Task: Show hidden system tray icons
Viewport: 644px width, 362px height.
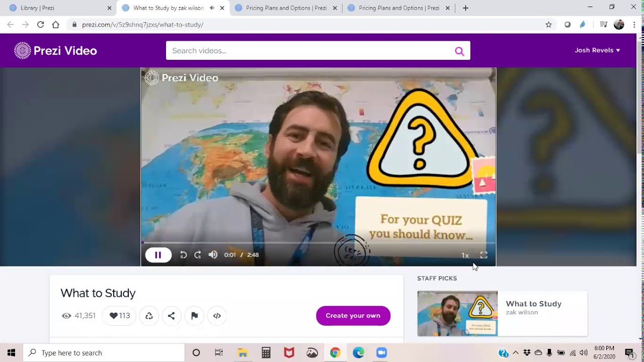Action: pyautogui.click(x=515, y=353)
